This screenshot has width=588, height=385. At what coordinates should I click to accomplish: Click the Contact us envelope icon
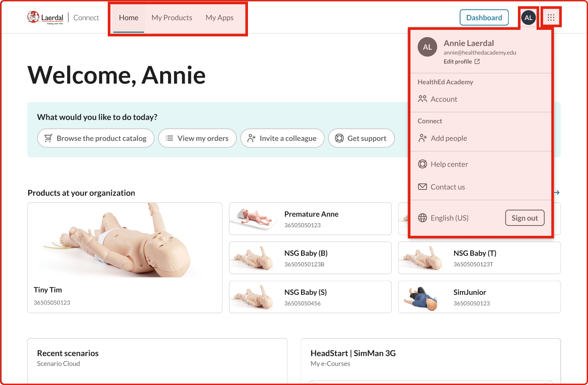(x=423, y=187)
